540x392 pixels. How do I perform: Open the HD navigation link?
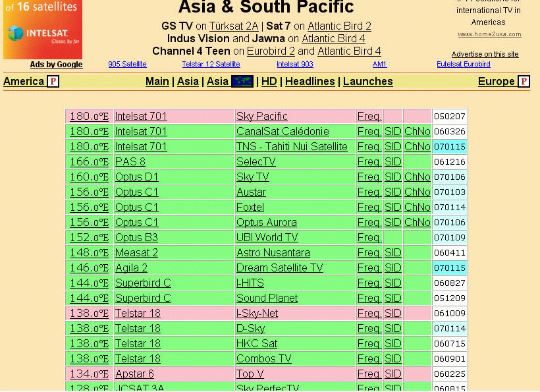click(269, 82)
